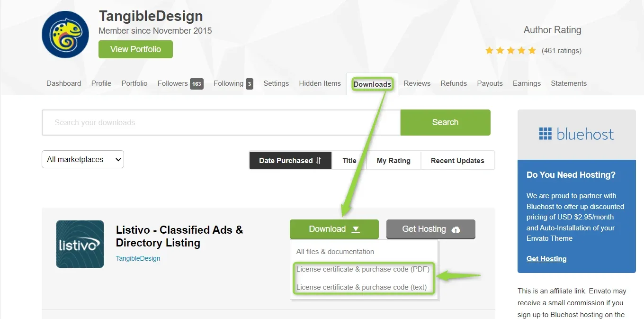Open the Hidden Items tab
This screenshot has width=644, height=319.
click(320, 83)
